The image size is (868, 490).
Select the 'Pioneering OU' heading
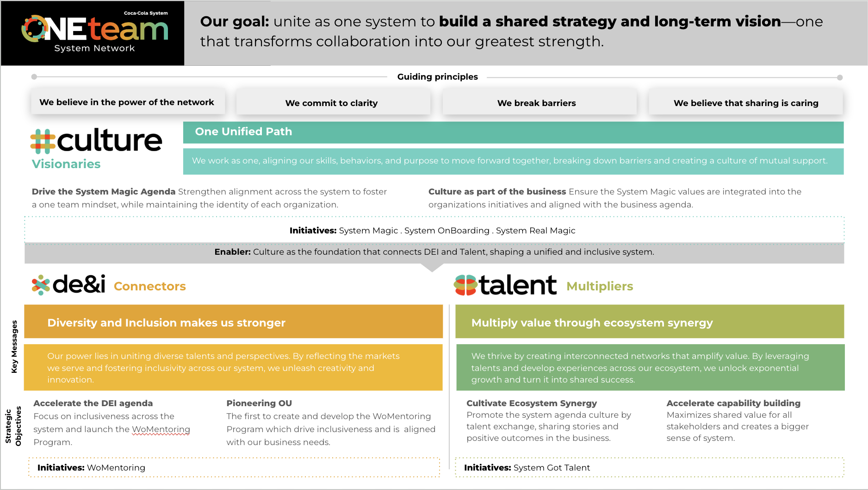[259, 403]
